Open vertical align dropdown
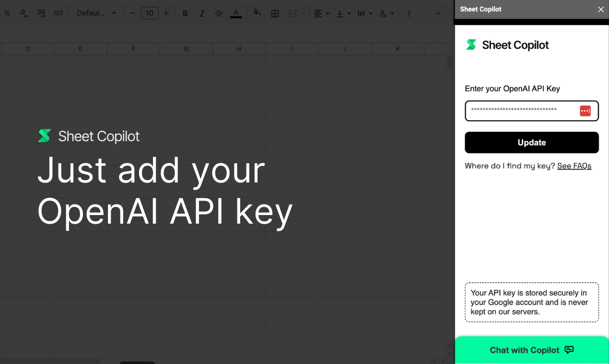Screen dimensions: 609x364 click(343, 13)
